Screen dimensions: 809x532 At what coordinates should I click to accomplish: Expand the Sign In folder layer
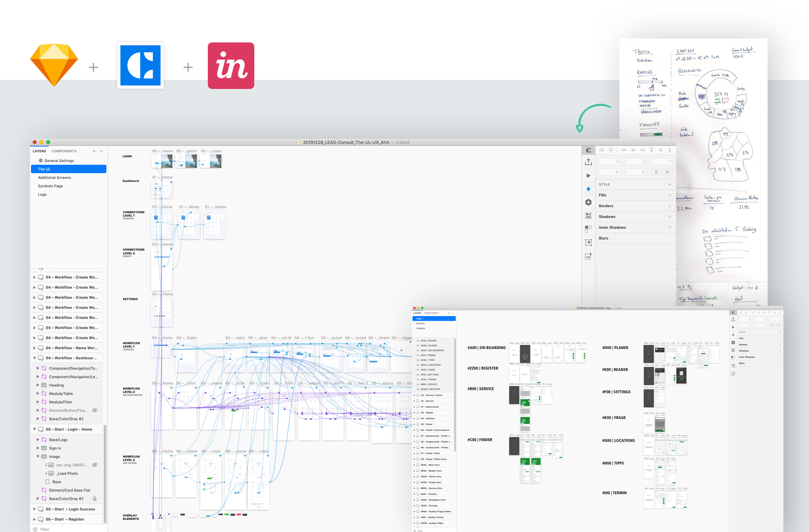click(38, 448)
